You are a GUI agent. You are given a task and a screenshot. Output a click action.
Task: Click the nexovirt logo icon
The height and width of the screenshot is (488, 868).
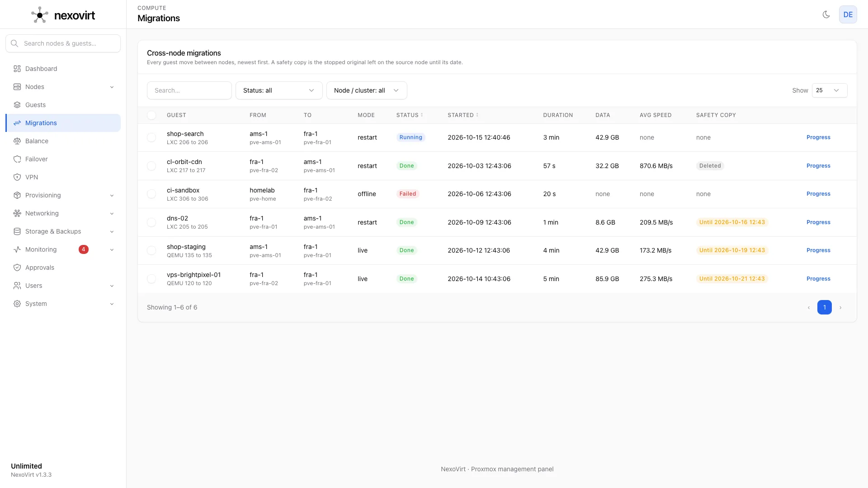click(x=40, y=15)
